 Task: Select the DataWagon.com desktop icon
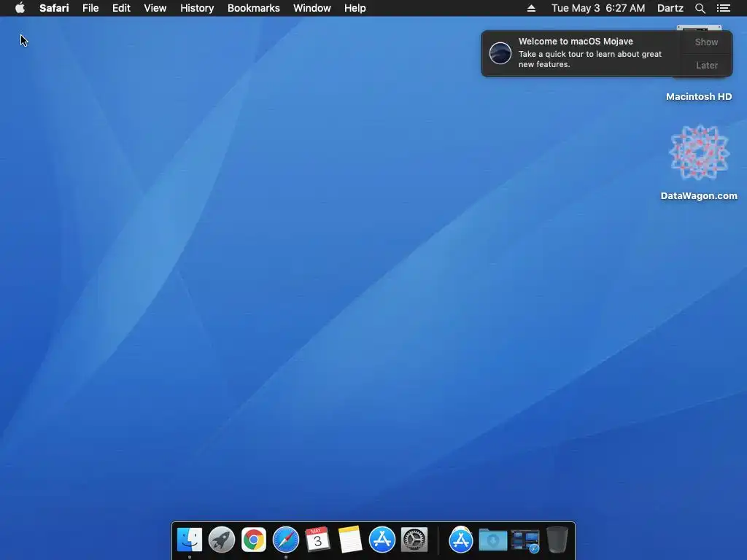point(699,152)
